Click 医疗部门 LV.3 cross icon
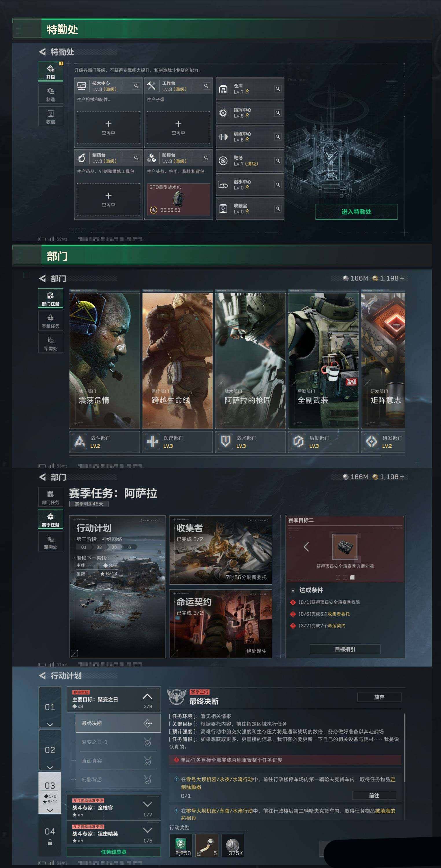441x868 pixels. pos(153,442)
